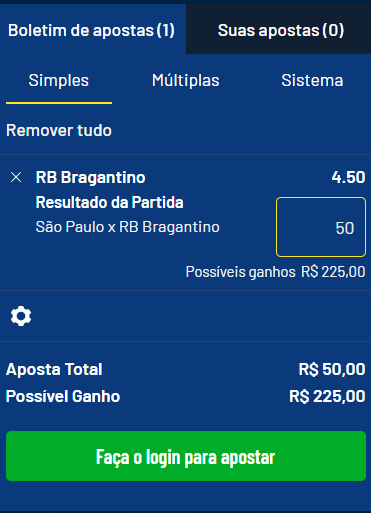Click the Aposta Total label
371x513 pixels.
point(54,369)
